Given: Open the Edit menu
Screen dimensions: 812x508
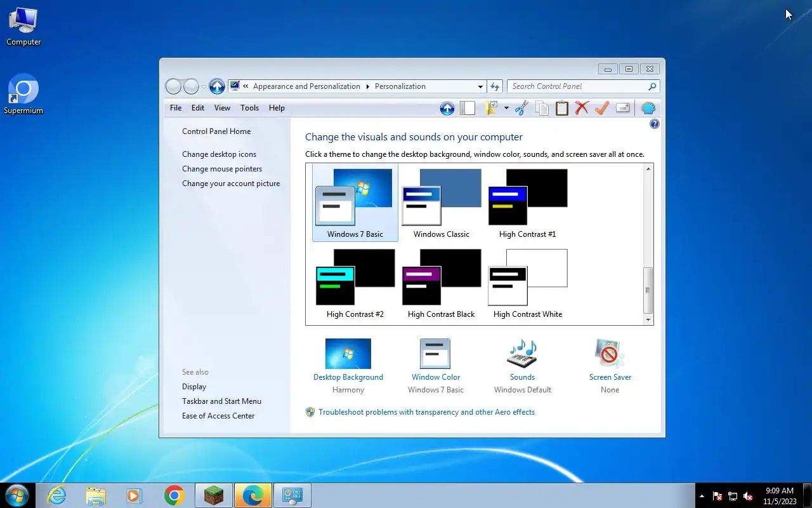Looking at the screenshot, I should (x=198, y=108).
